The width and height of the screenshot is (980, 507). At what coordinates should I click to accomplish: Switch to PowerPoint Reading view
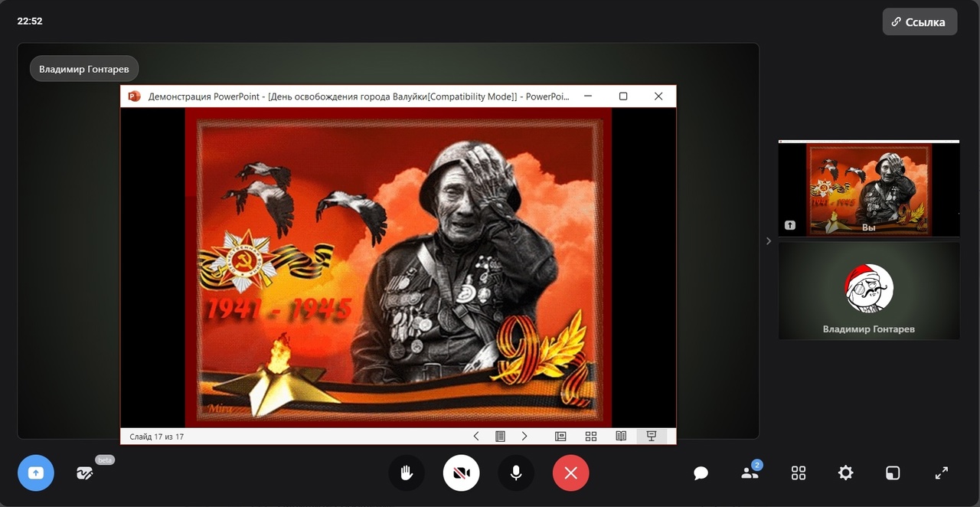621,436
